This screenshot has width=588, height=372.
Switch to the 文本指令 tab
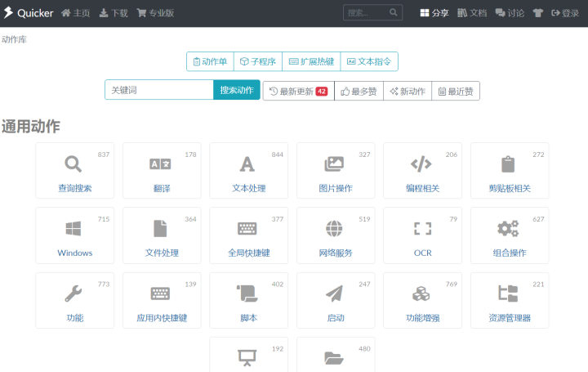pyautogui.click(x=369, y=61)
